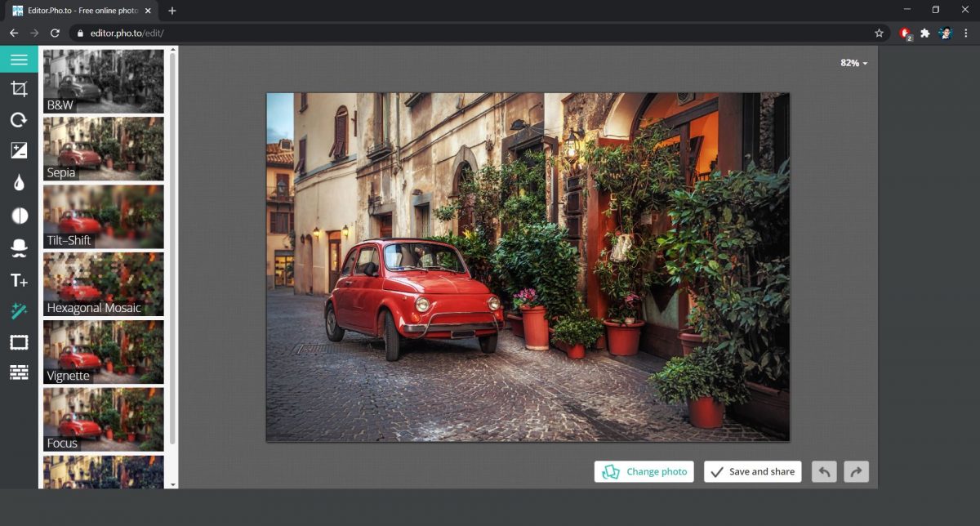Bookmark the page with the star icon
Screen dimensions: 980x526
pos(880,33)
